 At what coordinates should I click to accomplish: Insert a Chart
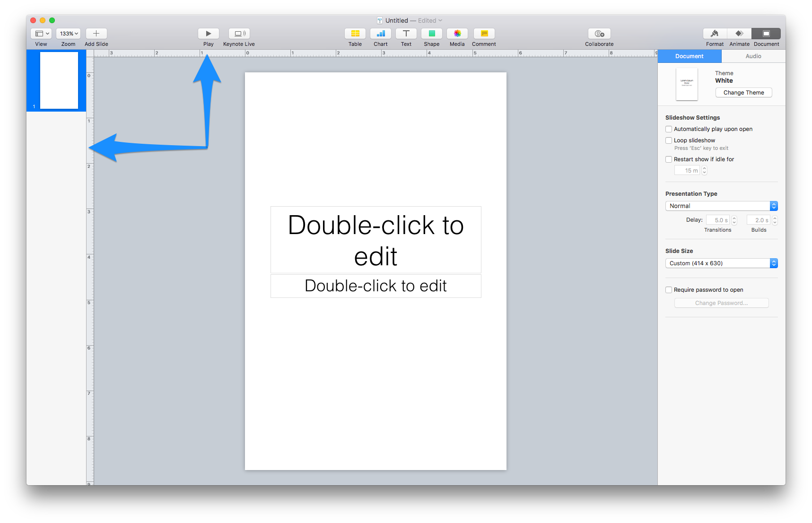(380, 34)
